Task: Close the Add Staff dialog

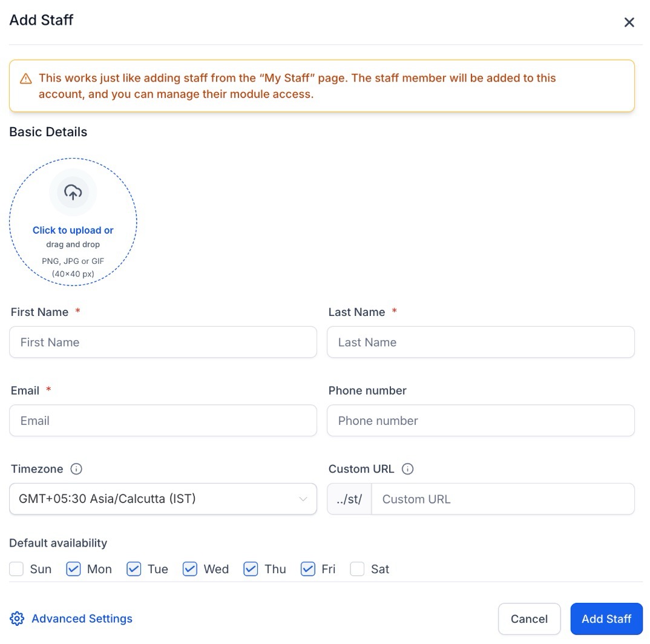Action: [629, 22]
